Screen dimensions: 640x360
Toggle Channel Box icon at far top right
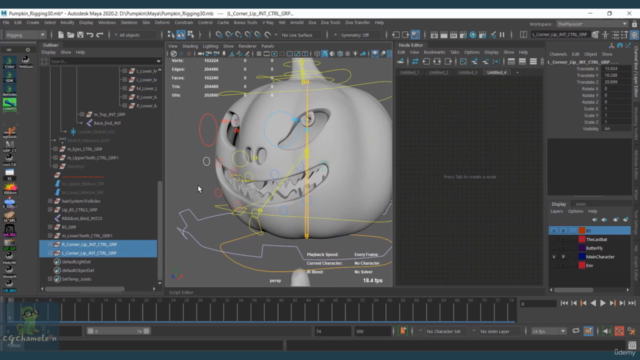click(x=634, y=35)
